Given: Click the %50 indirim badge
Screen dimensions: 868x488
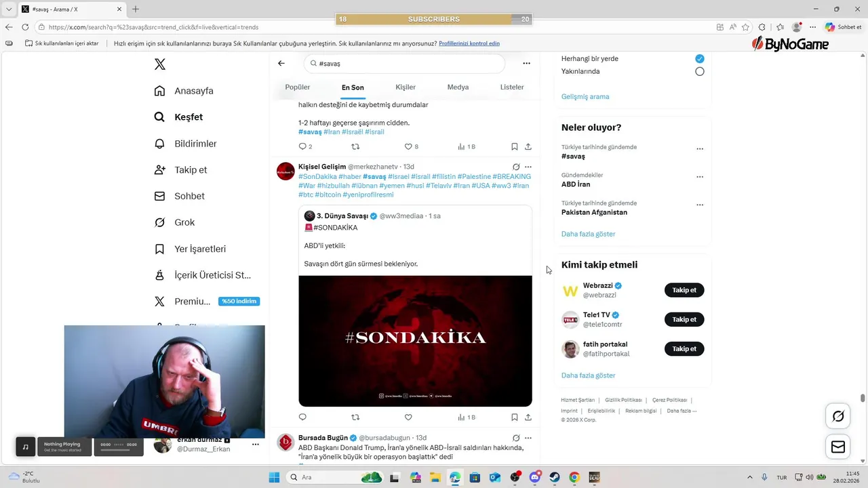Looking at the screenshot, I should click(x=239, y=302).
